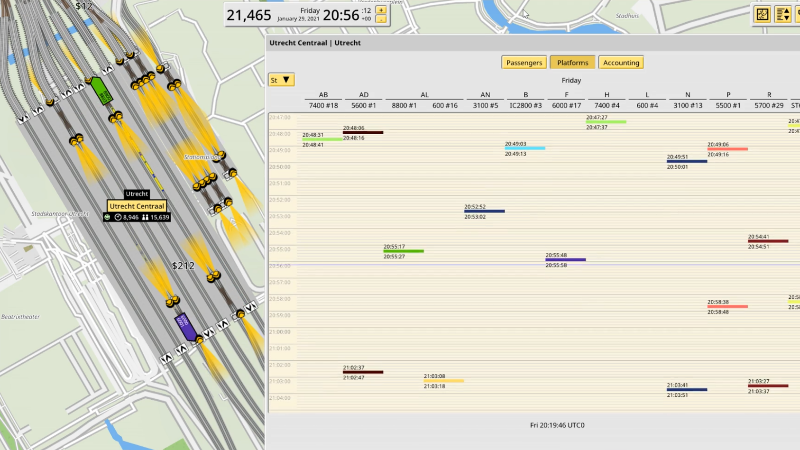Open the map overlay icon at top right
The image size is (800, 450).
(762, 15)
